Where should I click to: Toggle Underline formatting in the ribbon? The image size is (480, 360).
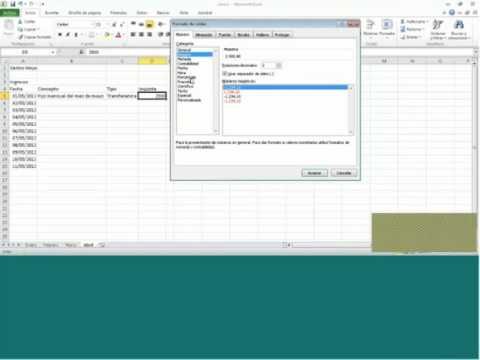click(76, 35)
